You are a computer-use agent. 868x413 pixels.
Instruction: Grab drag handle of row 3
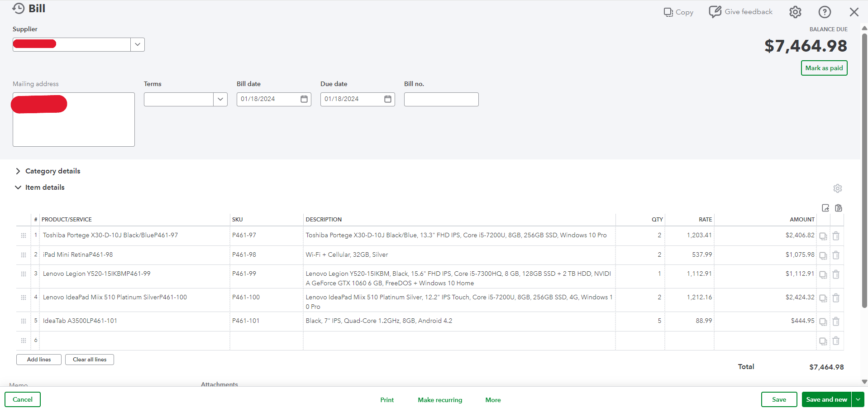point(24,274)
